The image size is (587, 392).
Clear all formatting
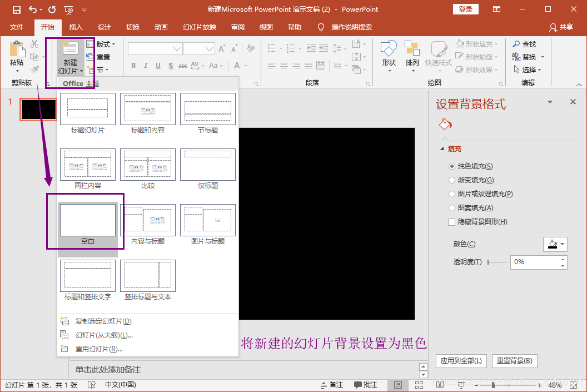click(251, 49)
